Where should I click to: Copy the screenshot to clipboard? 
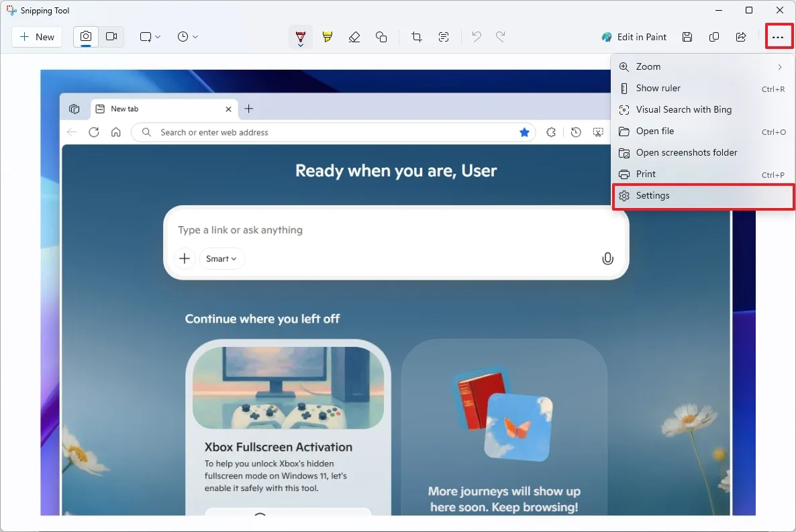pyautogui.click(x=714, y=37)
